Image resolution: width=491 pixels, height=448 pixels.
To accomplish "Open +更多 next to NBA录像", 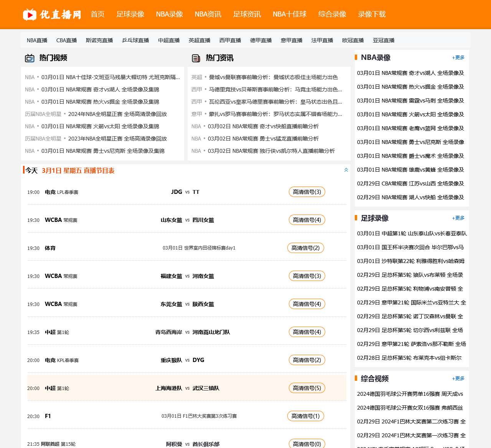I will 458,58.
